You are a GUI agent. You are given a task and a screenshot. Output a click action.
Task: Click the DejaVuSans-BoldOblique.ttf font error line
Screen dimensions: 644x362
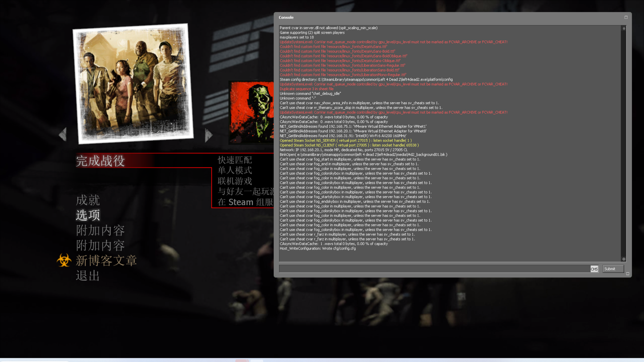(343, 56)
